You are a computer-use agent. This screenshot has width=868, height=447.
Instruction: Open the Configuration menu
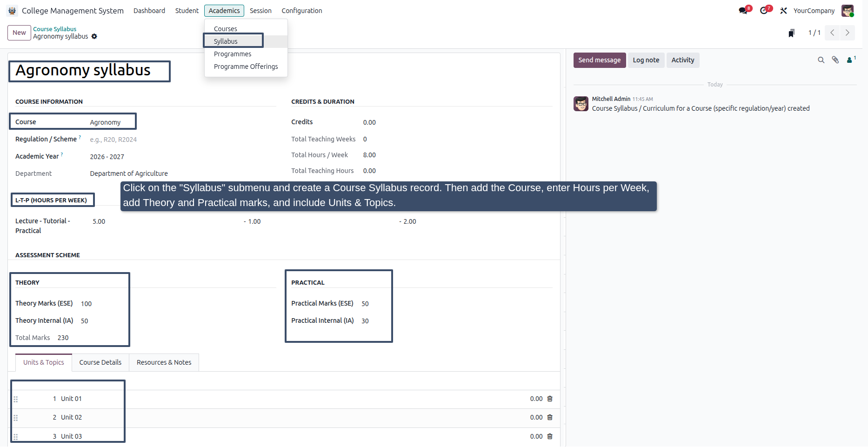[302, 11]
